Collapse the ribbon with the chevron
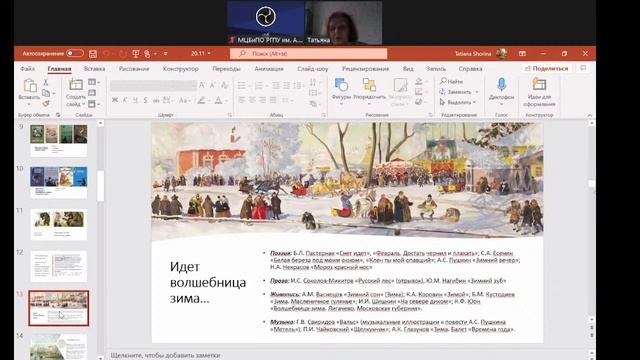The width and height of the screenshot is (640, 360). coord(589,116)
